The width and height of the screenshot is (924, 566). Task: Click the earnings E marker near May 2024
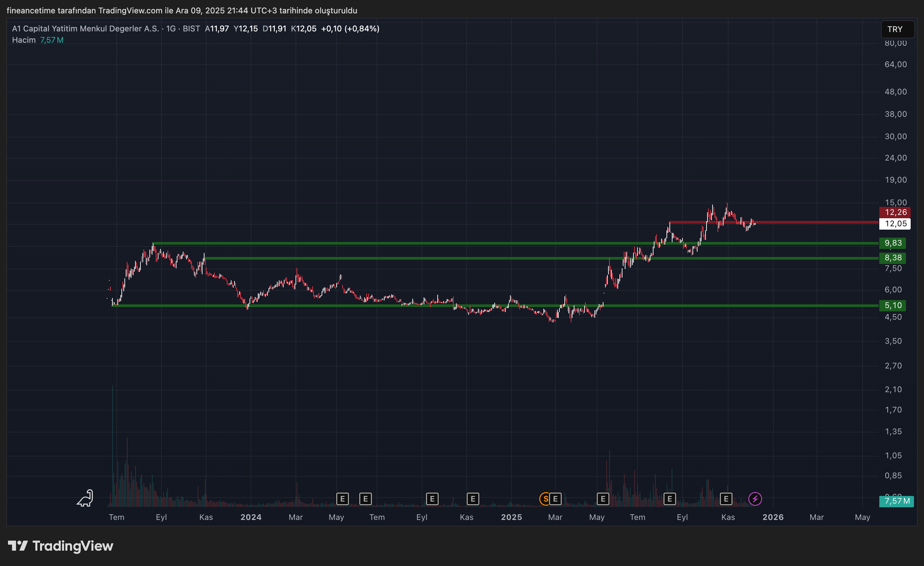(342, 499)
